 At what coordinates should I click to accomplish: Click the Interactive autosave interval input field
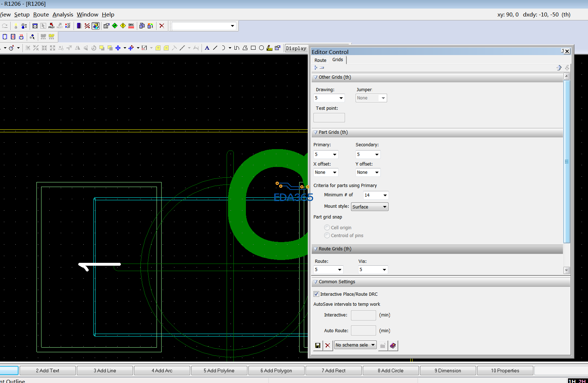point(363,315)
